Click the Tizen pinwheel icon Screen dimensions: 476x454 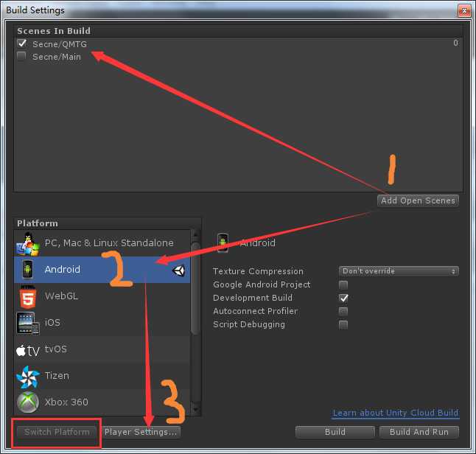point(27,377)
